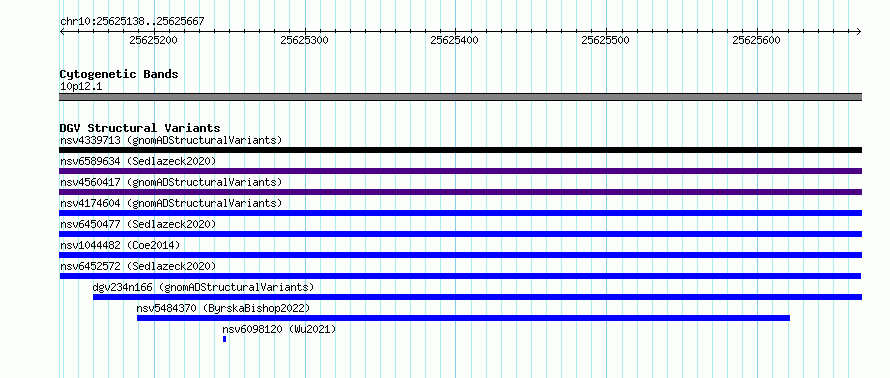890x378 pixels.
Task: Click the 25625300 ruler tick label
Action: pyautogui.click(x=304, y=40)
